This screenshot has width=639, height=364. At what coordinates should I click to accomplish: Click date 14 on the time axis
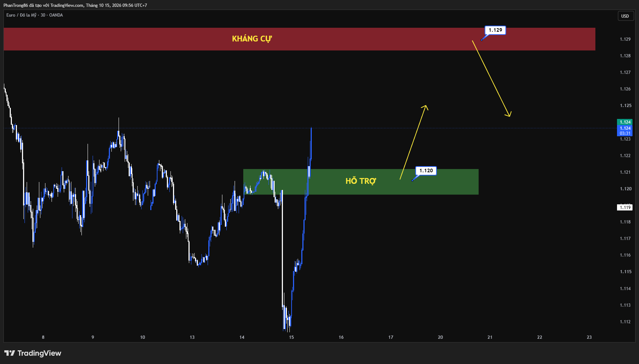(x=242, y=337)
